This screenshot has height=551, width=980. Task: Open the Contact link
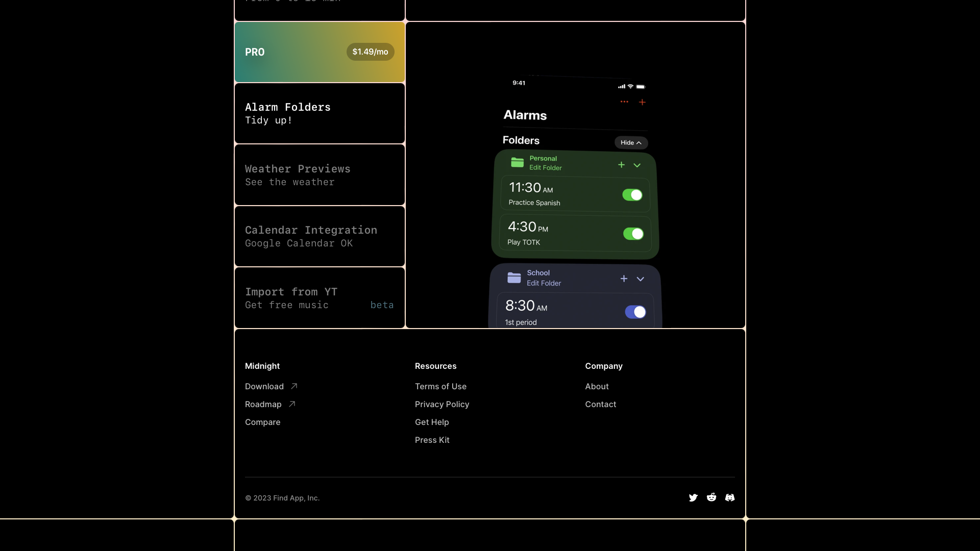point(601,404)
